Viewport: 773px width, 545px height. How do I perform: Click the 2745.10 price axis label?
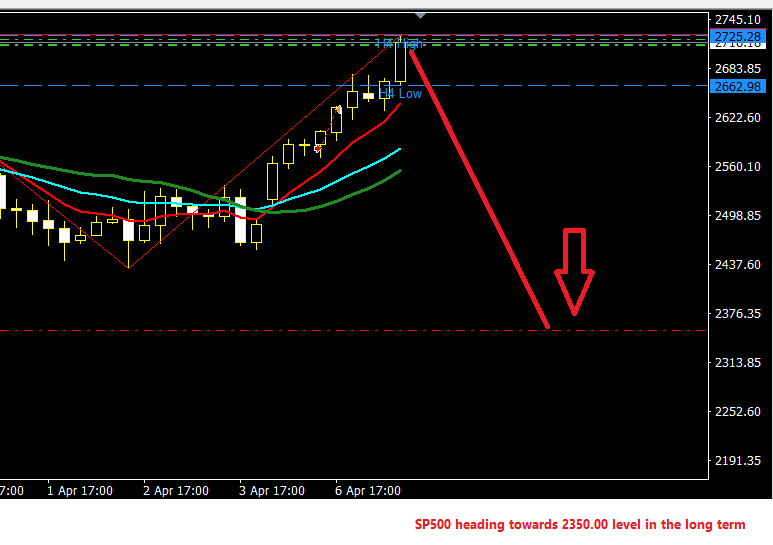[738, 20]
